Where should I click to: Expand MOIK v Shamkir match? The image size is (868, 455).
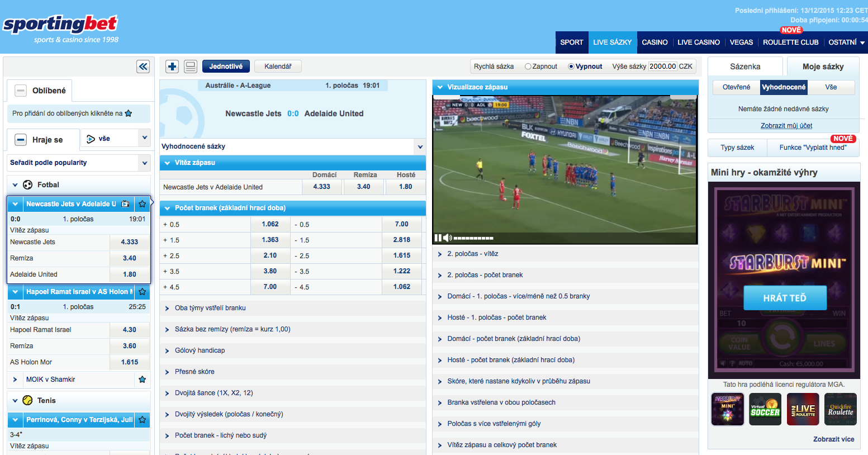pyautogui.click(x=15, y=380)
